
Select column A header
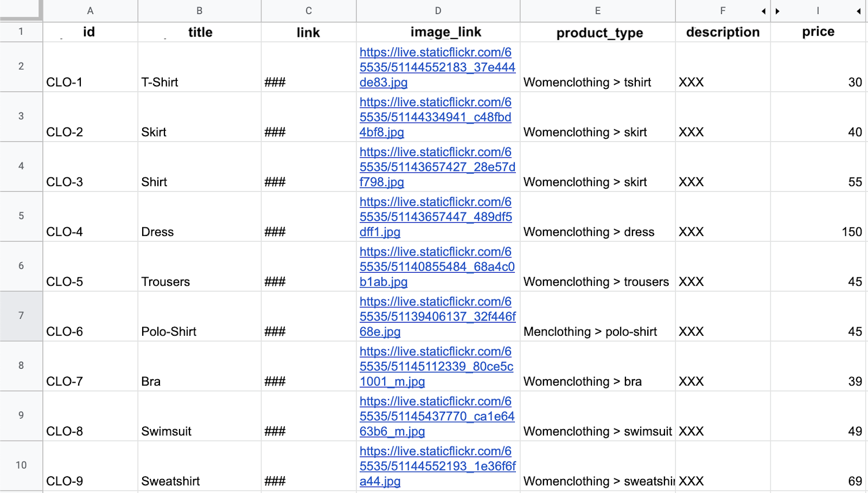[x=90, y=11]
